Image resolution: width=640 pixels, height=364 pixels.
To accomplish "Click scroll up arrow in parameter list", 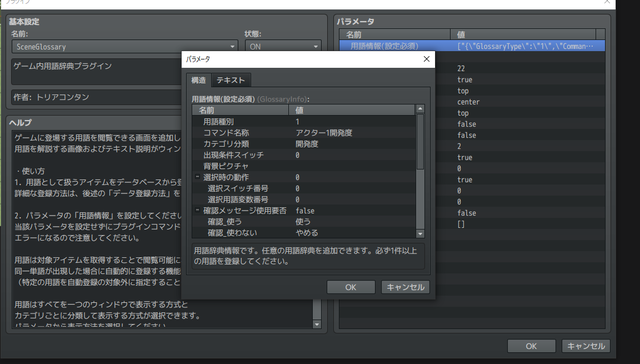I will [420, 109].
